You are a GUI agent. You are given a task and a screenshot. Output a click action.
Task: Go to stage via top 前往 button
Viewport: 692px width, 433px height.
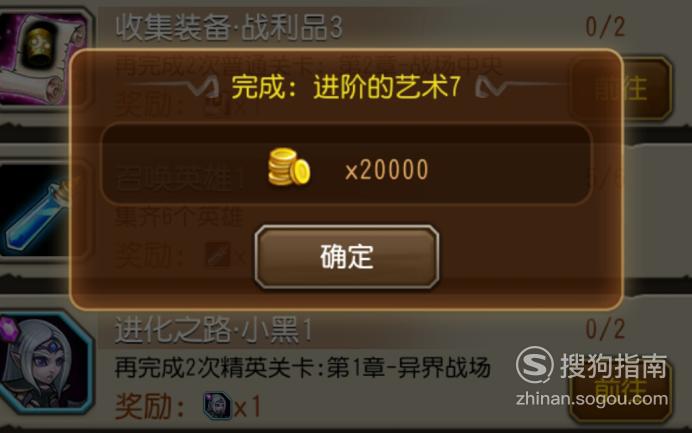click(x=621, y=89)
